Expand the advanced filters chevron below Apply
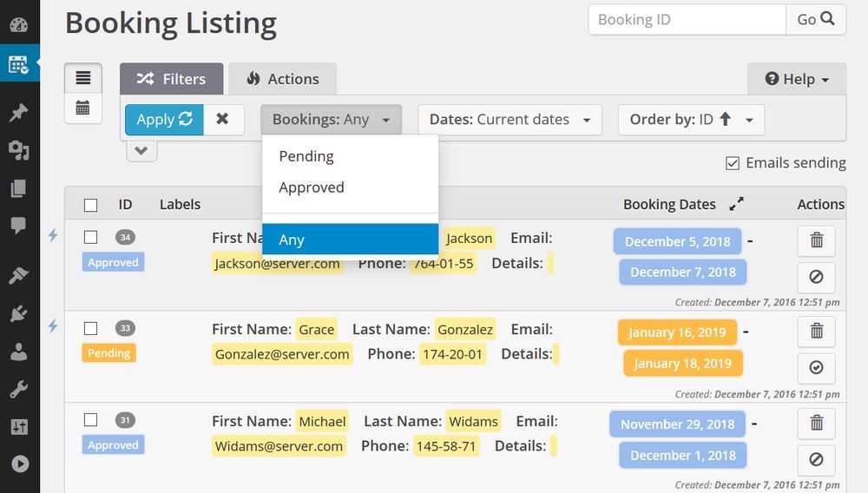 pos(141,151)
